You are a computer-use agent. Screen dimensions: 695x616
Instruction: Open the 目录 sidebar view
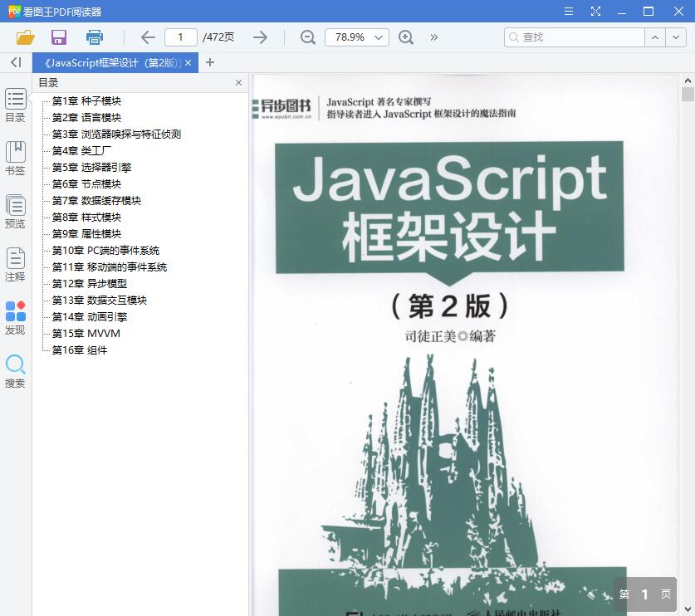[16, 105]
